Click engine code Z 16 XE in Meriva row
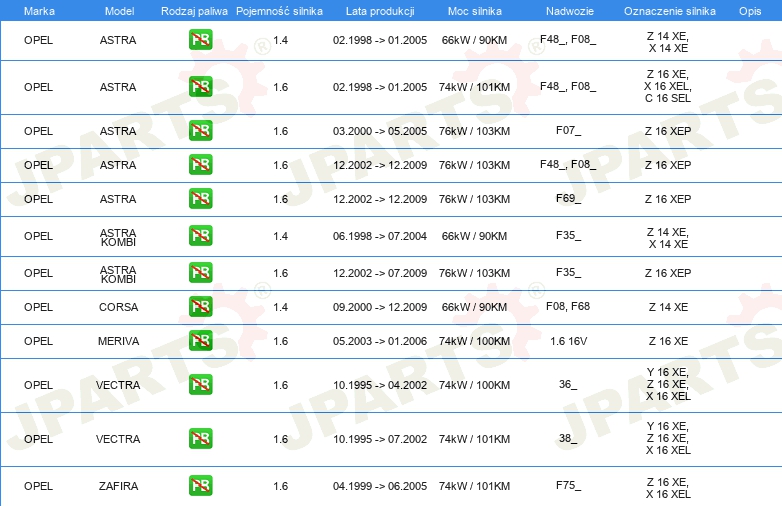This screenshot has height=506, width=782. click(x=668, y=341)
